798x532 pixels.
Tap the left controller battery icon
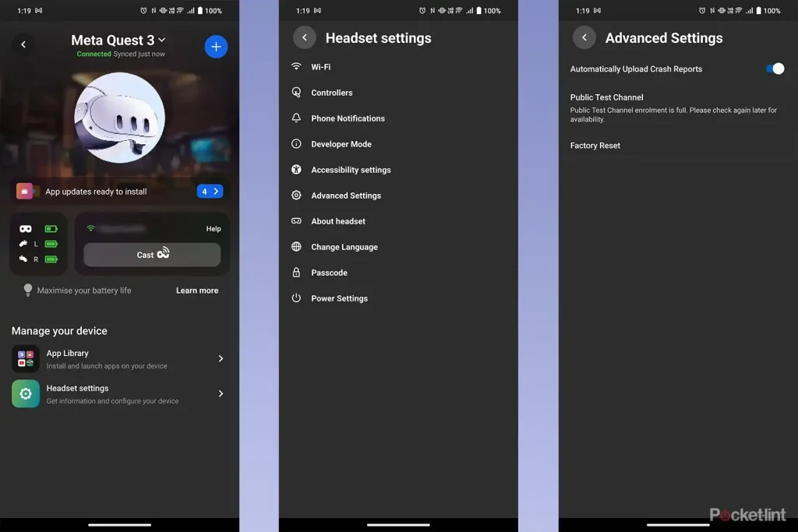[51, 244]
